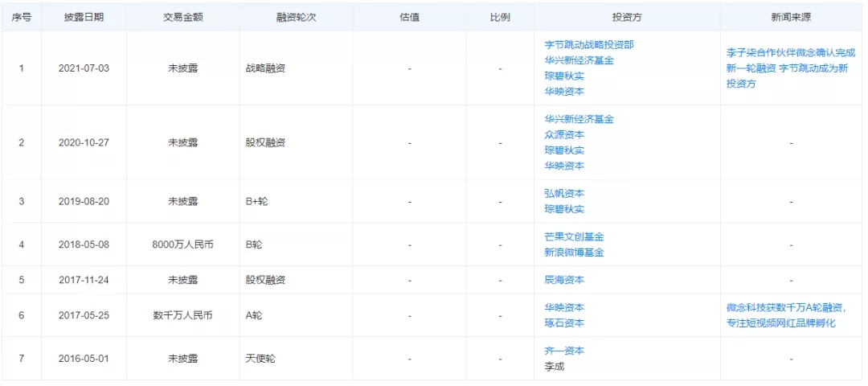Click 华映资本 in the A轮 row
868x386 pixels.
pyautogui.click(x=564, y=307)
